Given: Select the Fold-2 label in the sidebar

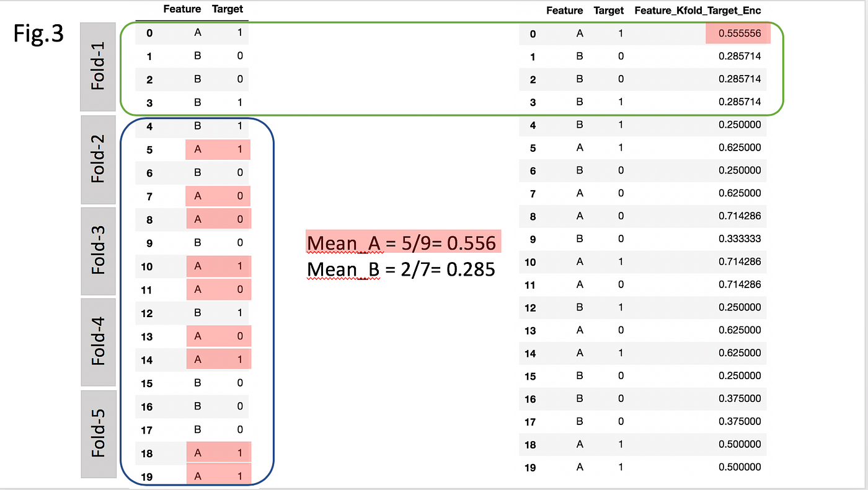Looking at the screenshot, I should pos(97,160).
